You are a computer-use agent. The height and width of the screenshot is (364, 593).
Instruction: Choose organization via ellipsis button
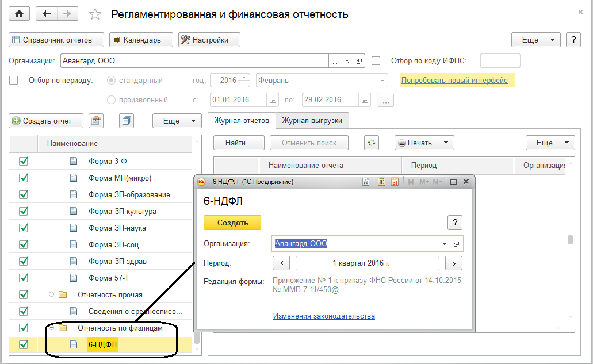tap(335, 61)
